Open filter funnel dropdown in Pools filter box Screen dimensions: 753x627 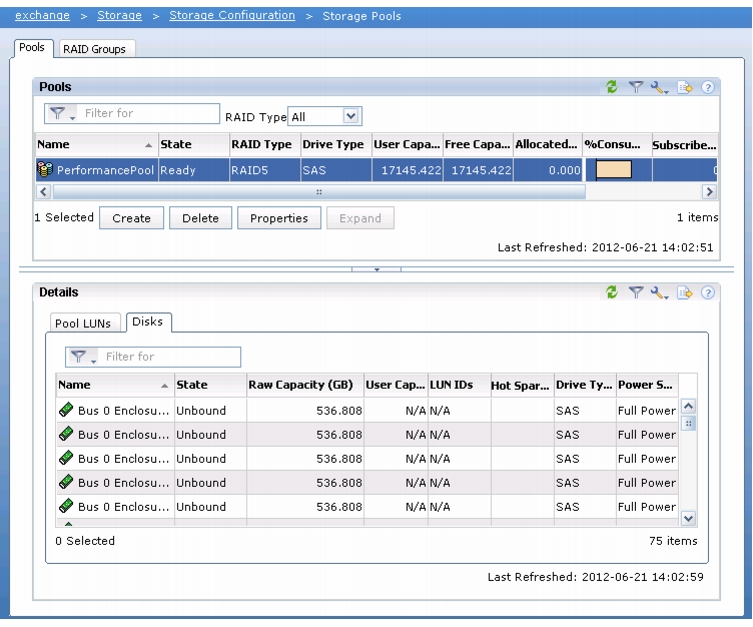pos(62,113)
